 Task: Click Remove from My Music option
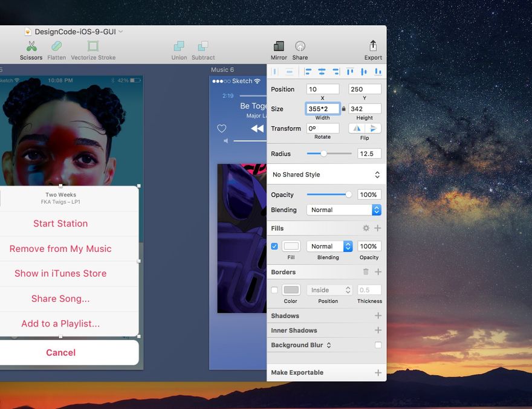(60, 248)
